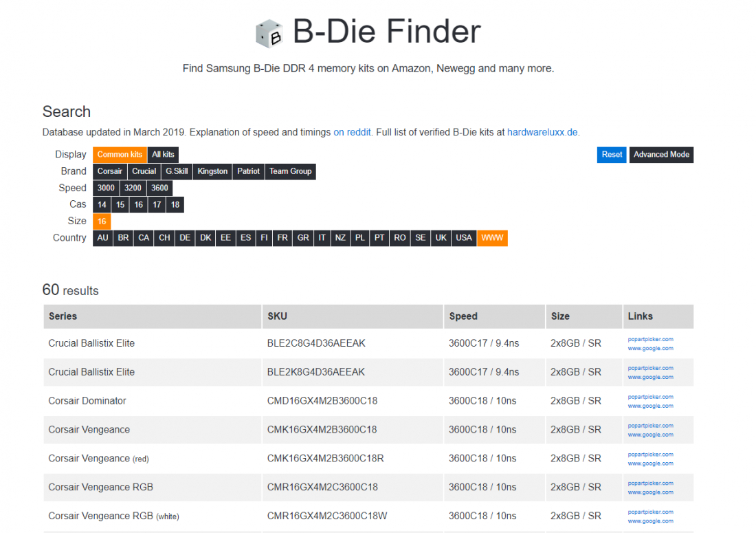Open google link for BLE2C8G4D36AEEAK
Screen dimensions: 756x533
coord(650,348)
